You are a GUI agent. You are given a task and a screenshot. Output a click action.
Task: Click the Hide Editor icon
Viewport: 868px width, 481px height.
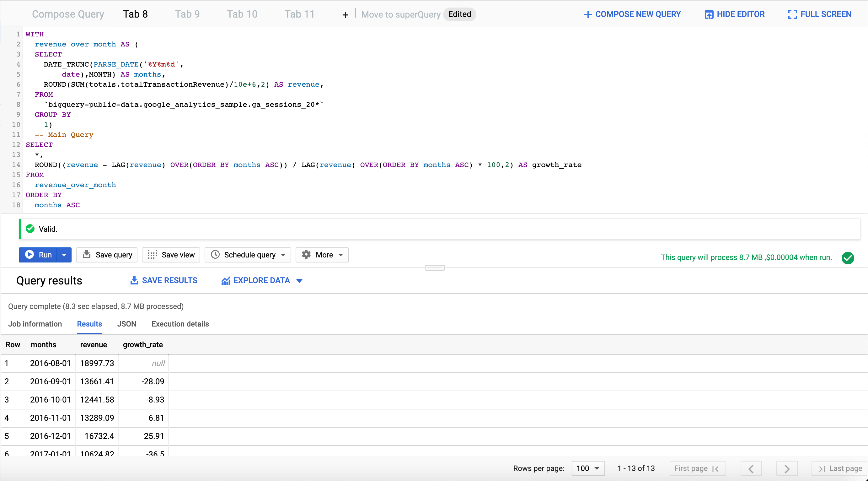click(709, 14)
